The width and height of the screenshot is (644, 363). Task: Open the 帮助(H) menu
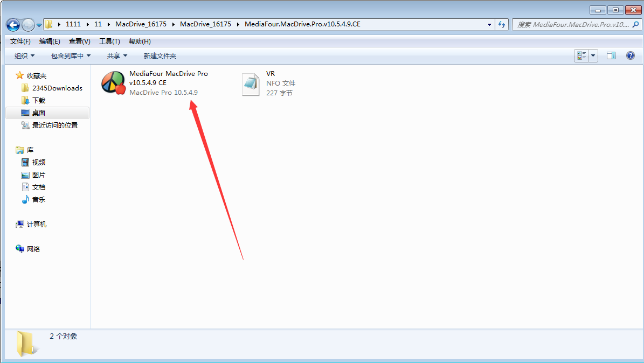(140, 41)
